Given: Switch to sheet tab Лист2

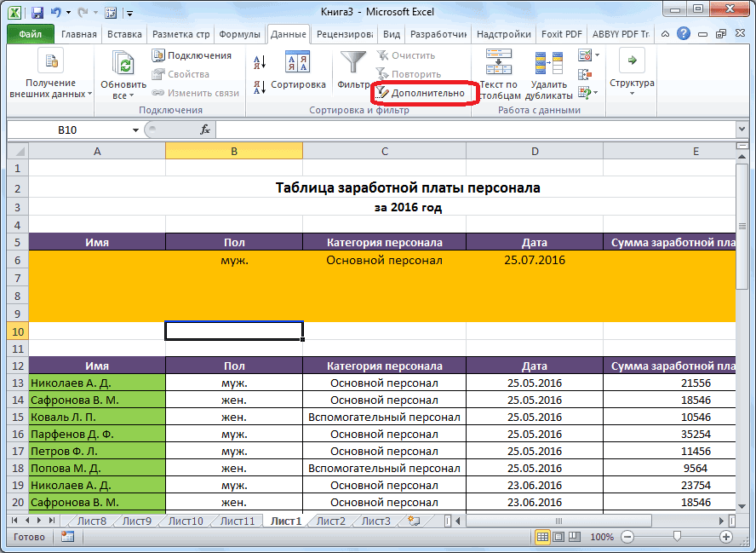Looking at the screenshot, I should [330, 521].
